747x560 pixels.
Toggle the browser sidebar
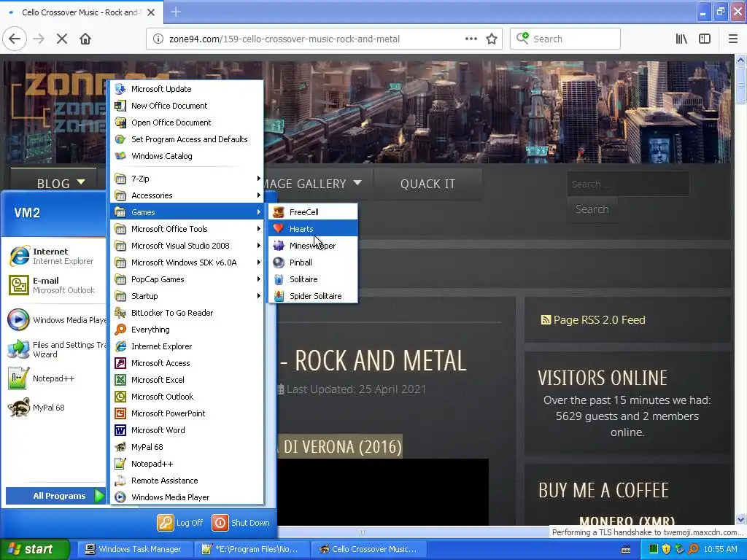pyautogui.click(x=705, y=39)
